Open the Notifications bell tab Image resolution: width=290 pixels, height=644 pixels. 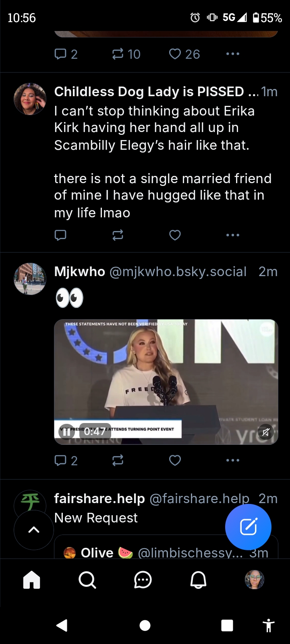[198, 580]
